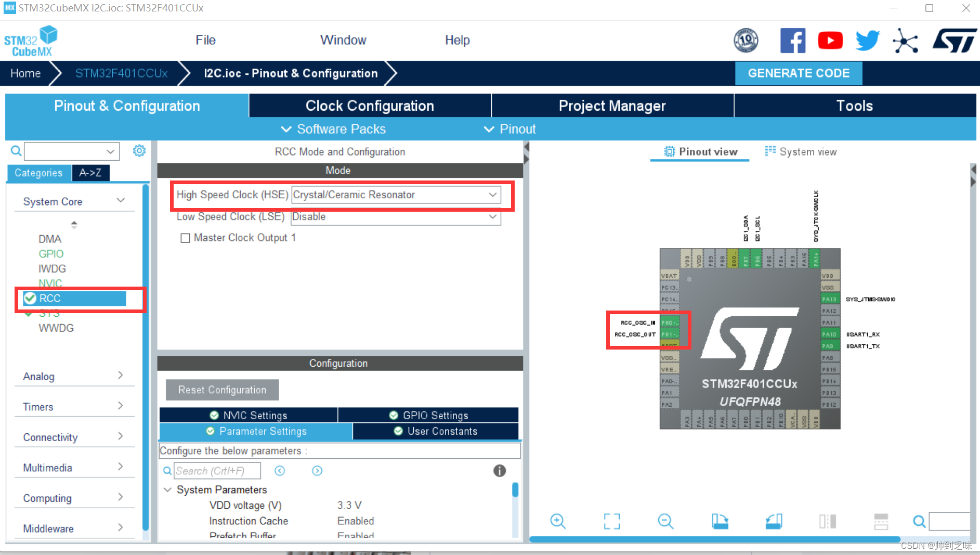Toggle the horizontal split view icon
The image size is (980, 555).
coord(881,521)
